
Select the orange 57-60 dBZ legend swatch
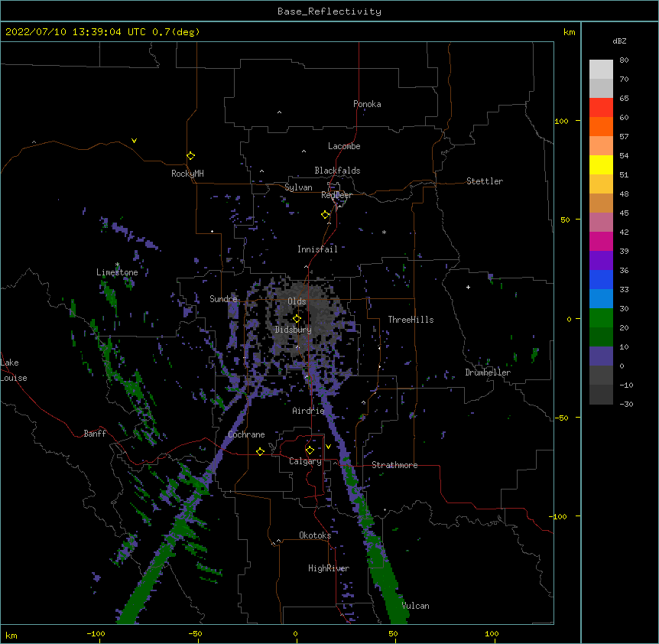coord(601,126)
